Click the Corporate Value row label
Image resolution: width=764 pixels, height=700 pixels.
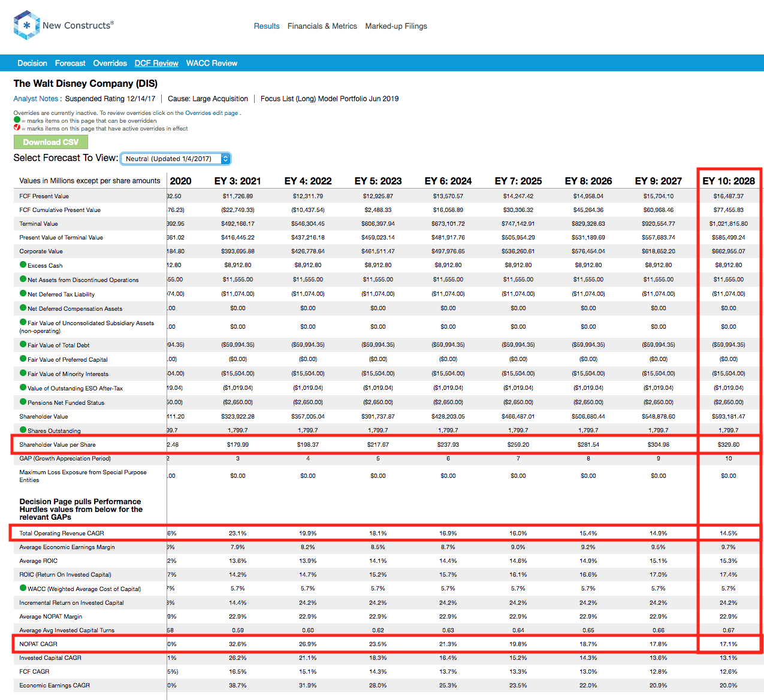tap(41, 251)
